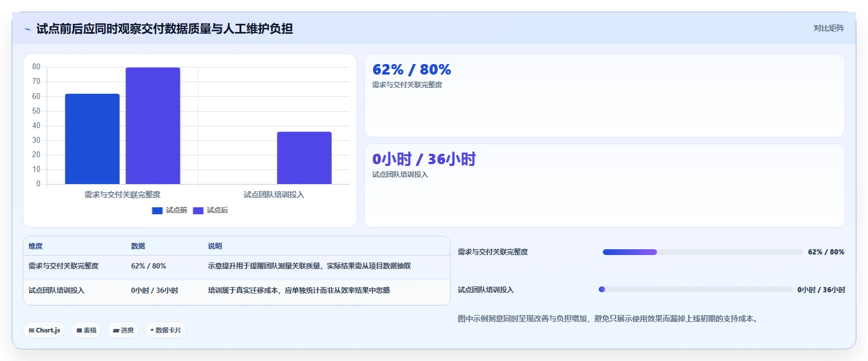
Task: Click the 需求与交付关联完整度 progress bar
Action: pyautogui.click(x=703, y=252)
